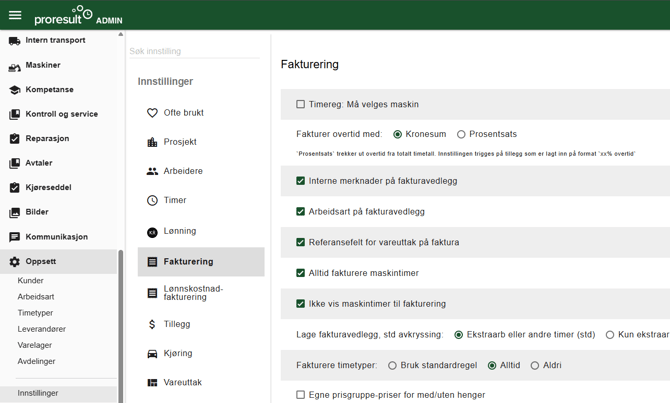The width and height of the screenshot is (670, 403).
Task: Click the left sidebar scrollbar thumb
Action: pyautogui.click(x=120, y=327)
